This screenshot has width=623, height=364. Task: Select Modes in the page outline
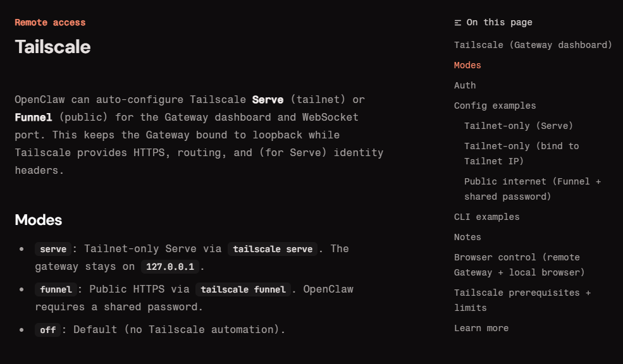[x=467, y=65]
